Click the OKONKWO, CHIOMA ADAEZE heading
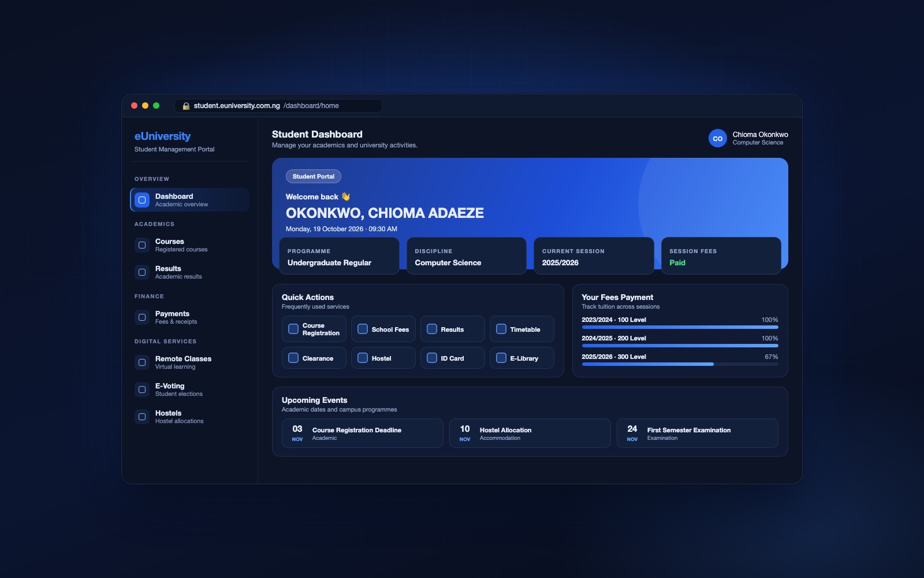Image resolution: width=924 pixels, height=578 pixels. coord(385,213)
